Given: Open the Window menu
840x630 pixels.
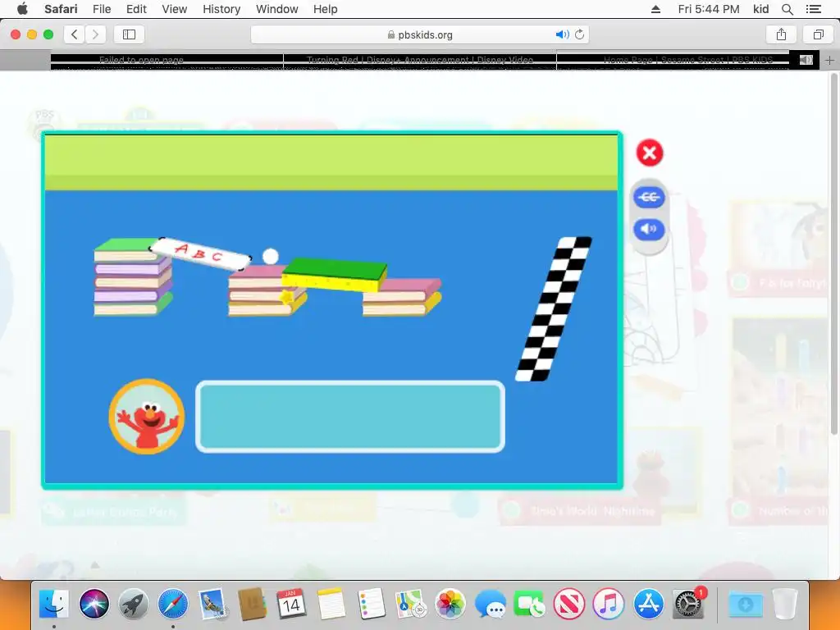Looking at the screenshot, I should pos(277,9).
